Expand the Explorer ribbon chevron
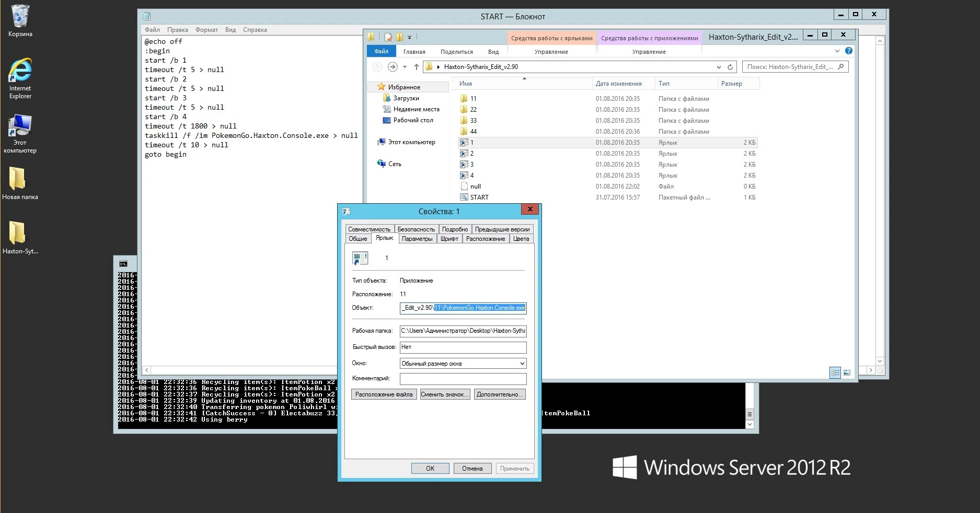Image resolution: width=980 pixels, height=513 pixels. point(837,51)
